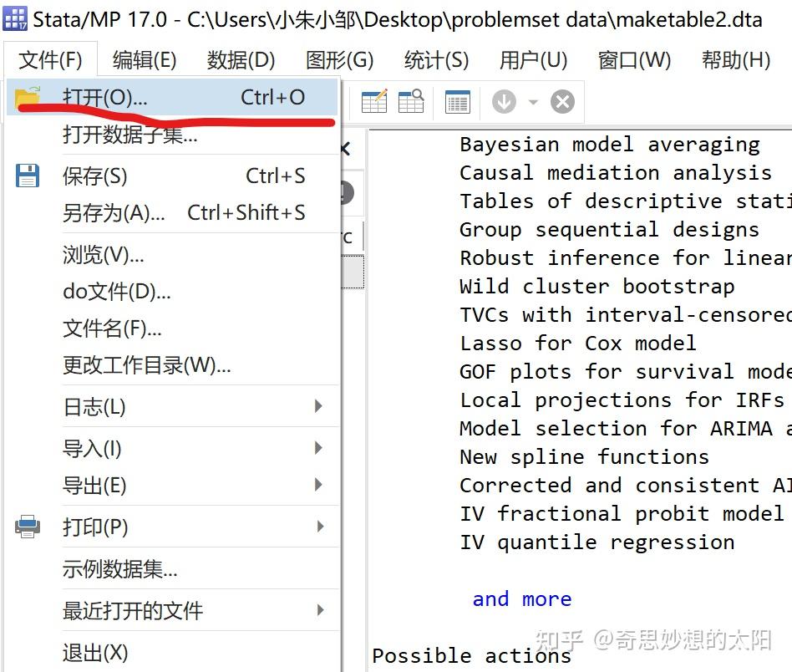This screenshot has height=672, width=792.
Task: Follow the blue "and more" link
Action: coord(522,598)
